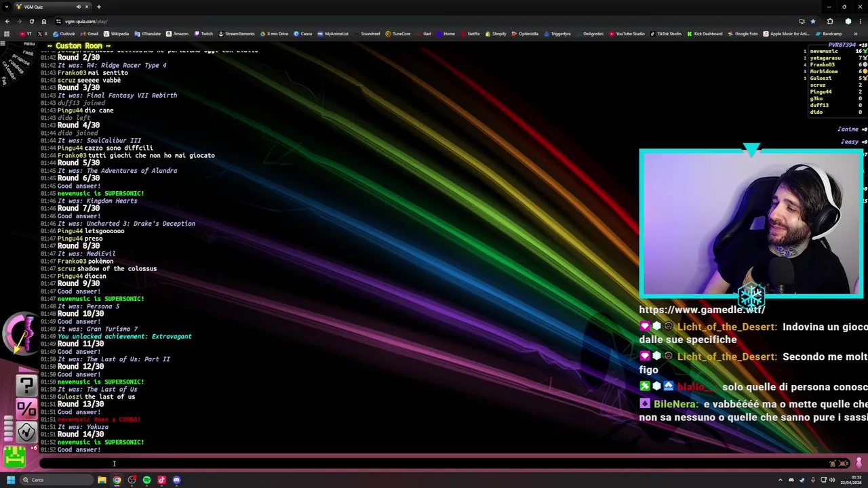Open the Netflix bookmark
Viewport: 868px width, 488px height.
470,34
